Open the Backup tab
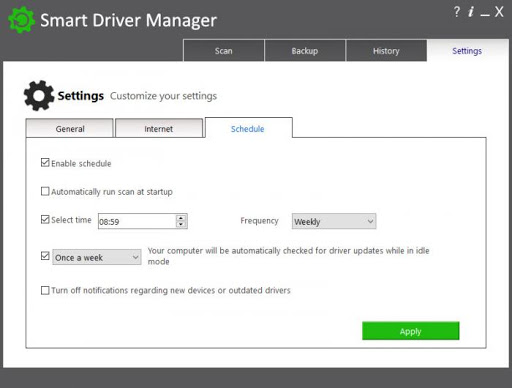 click(305, 50)
